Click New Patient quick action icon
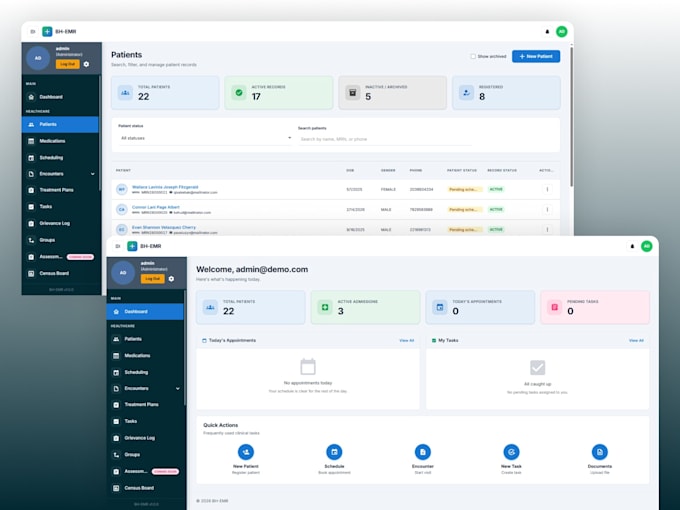This screenshot has width=680, height=510. (x=246, y=452)
